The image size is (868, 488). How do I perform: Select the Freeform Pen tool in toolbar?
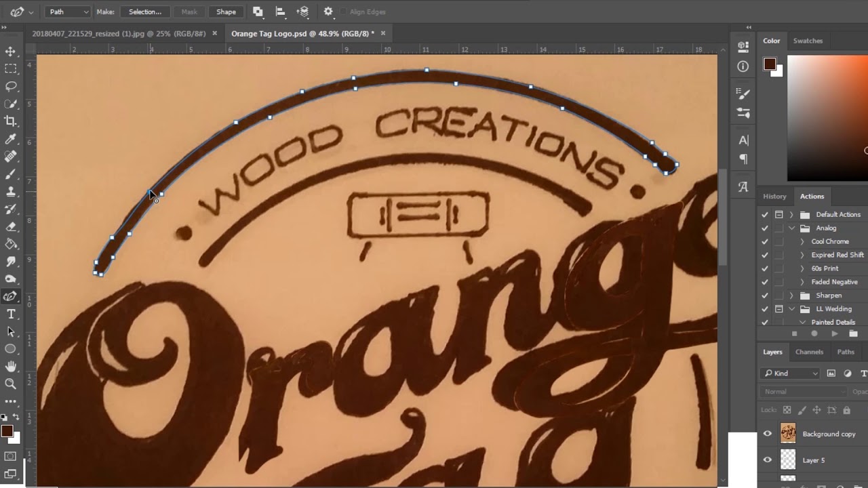click(x=10, y=296)
